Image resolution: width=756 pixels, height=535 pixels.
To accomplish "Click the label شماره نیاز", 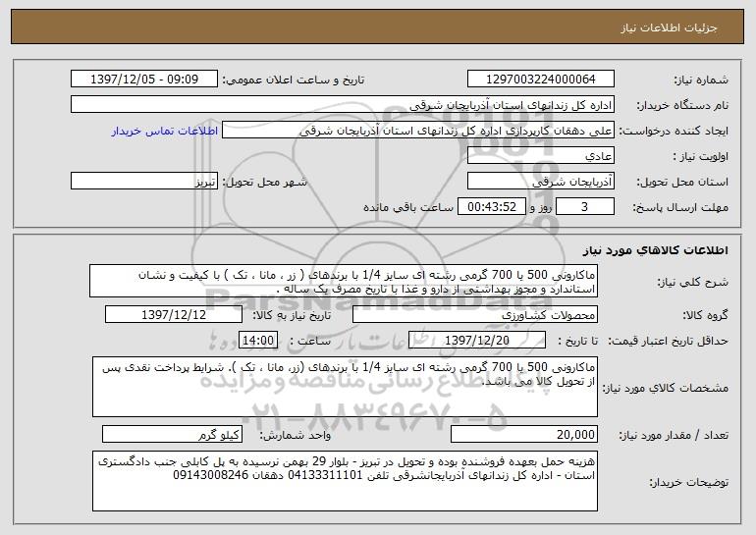I will pyautogui.click(x=701, y=80).
